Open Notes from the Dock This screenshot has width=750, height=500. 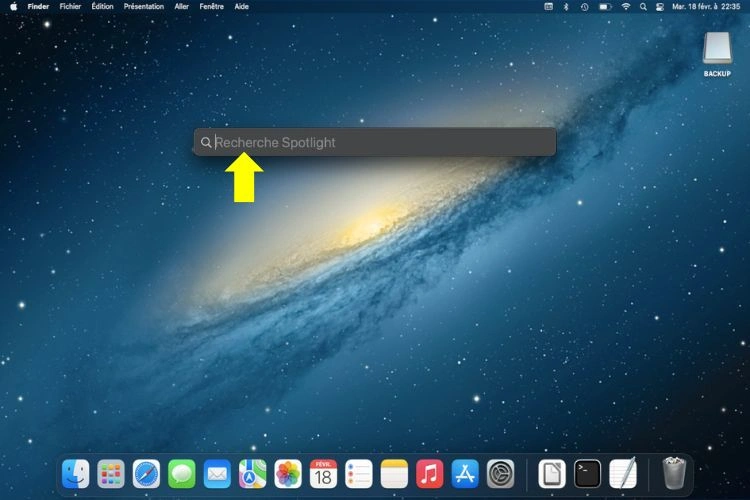(x=394, y=474)
